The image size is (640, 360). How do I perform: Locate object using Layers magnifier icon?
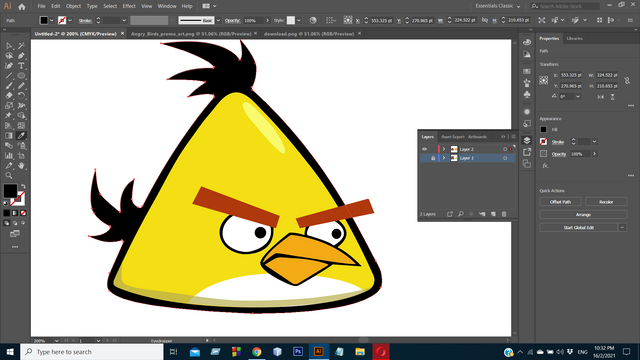click(461, 214)
